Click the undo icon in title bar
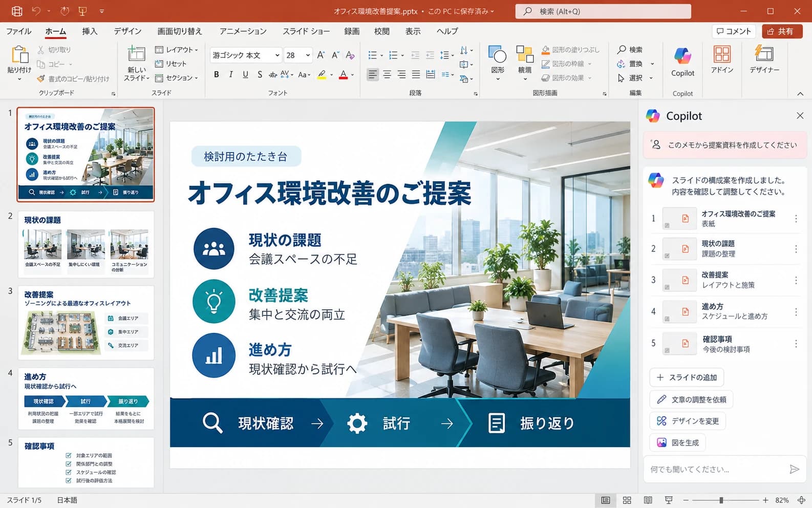This screenshot has width=812, height=508. (x=36, y=11)
